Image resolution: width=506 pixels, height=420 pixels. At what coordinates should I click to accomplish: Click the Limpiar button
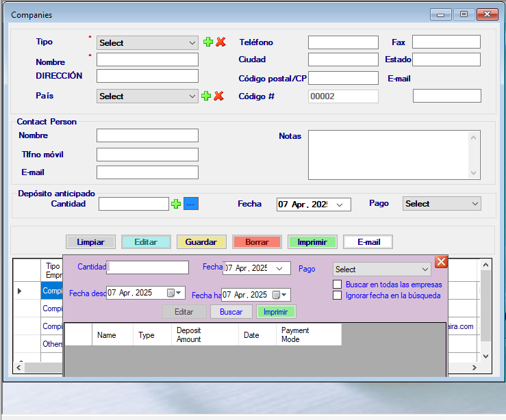point(90,242)
